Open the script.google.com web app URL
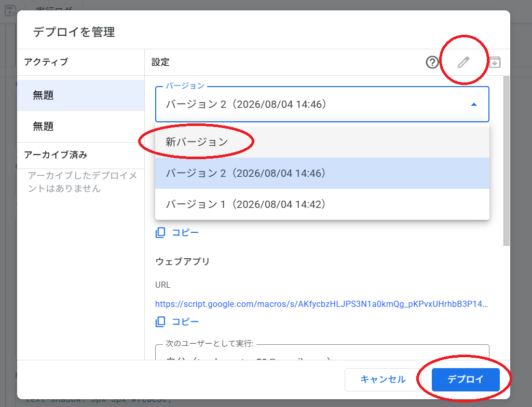 point(321,304)
